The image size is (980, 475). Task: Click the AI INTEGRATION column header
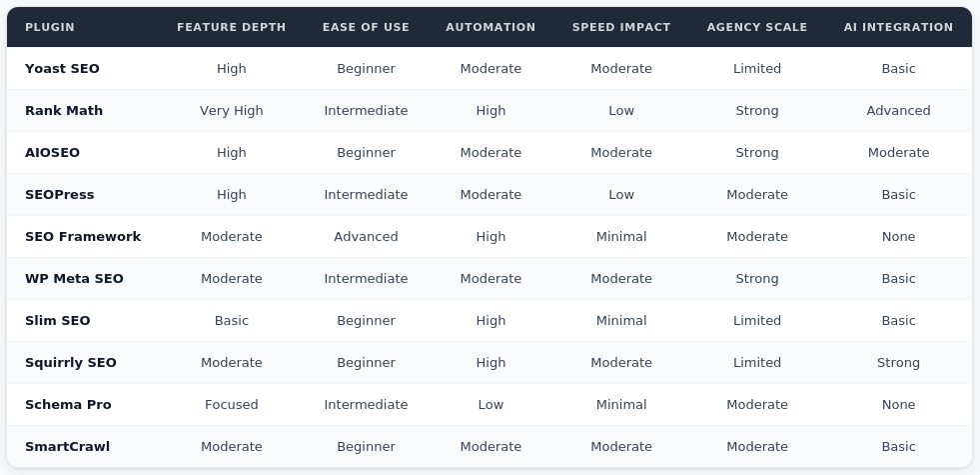pyautogui.click(x=898, y=27)
